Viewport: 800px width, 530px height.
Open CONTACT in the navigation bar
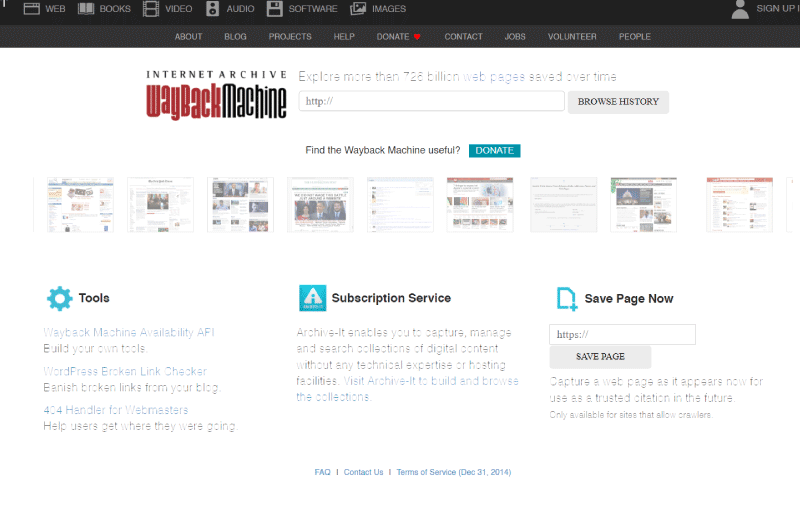pyautogui.click(x=463, y=37)
